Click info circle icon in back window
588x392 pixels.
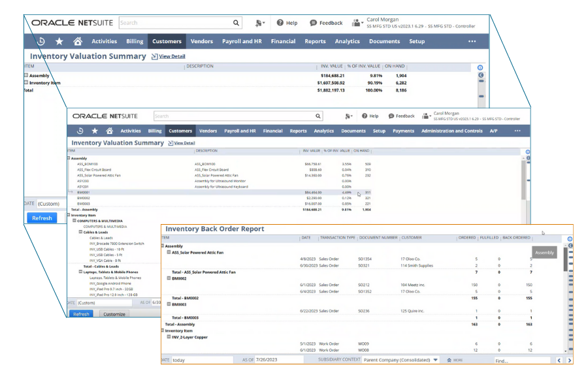480,67
